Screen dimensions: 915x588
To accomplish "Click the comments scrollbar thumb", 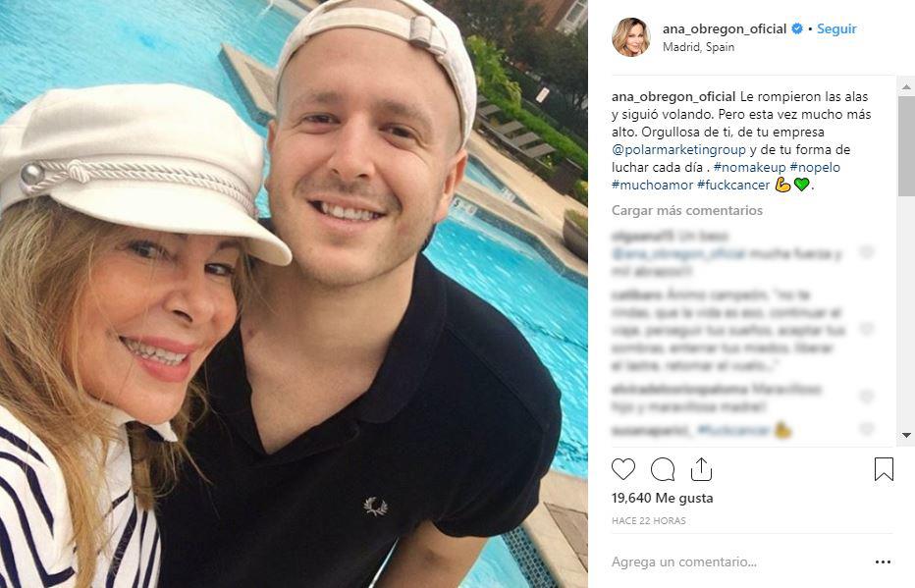I will click(905, 145).
